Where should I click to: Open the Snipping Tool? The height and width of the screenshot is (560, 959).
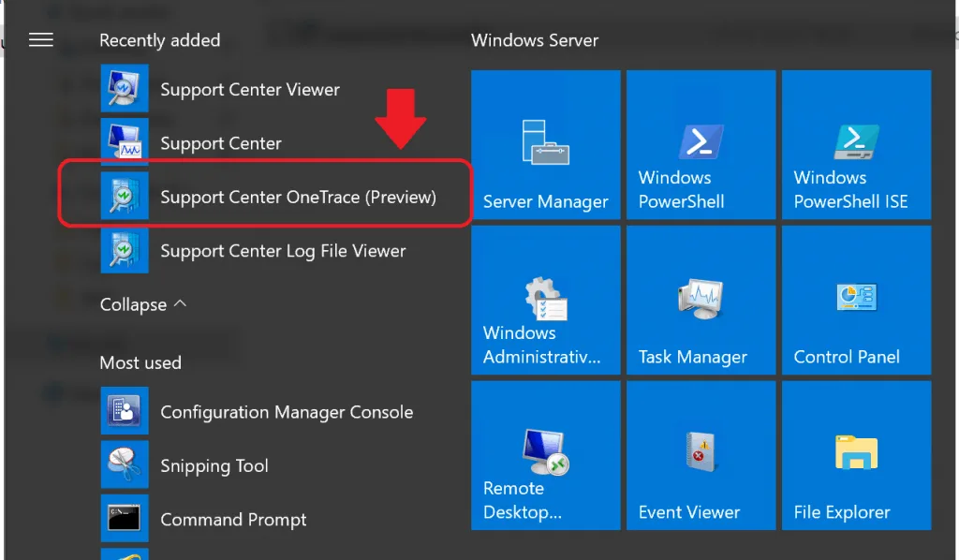coord(214,465)
